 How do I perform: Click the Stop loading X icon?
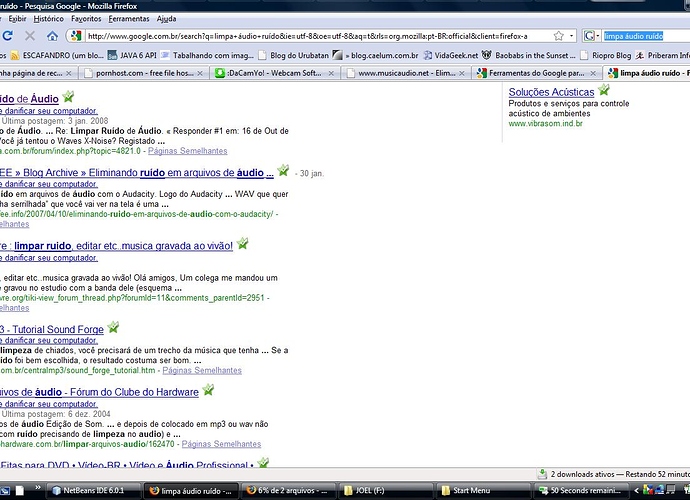point(30,36)
